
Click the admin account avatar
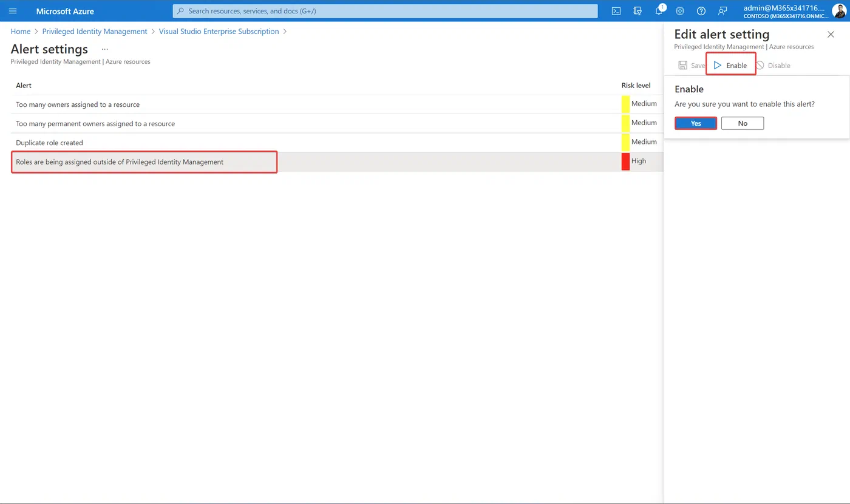839,11
